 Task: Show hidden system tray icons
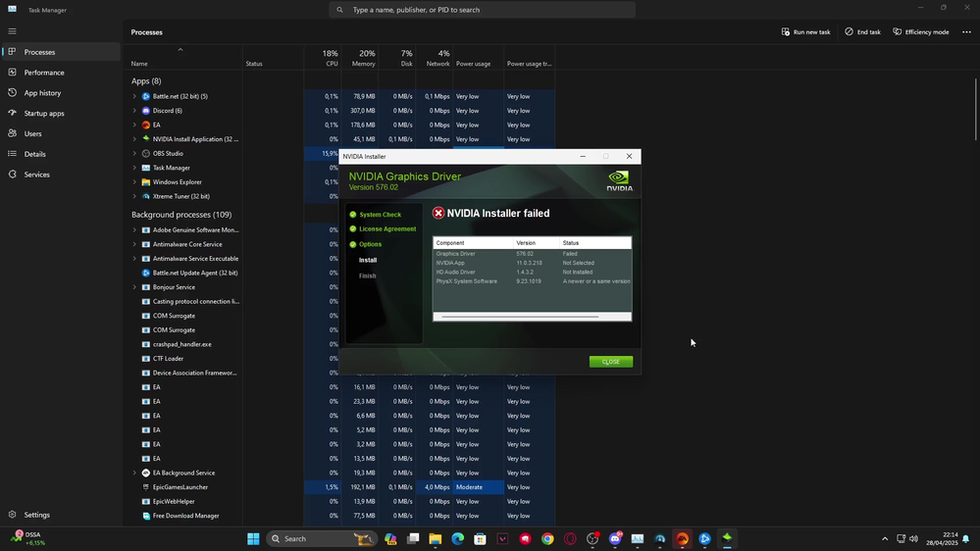pos(885,538)
